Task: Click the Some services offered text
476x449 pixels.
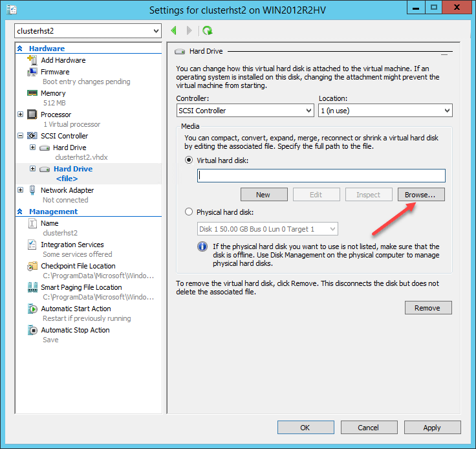Action: [78, 254]
